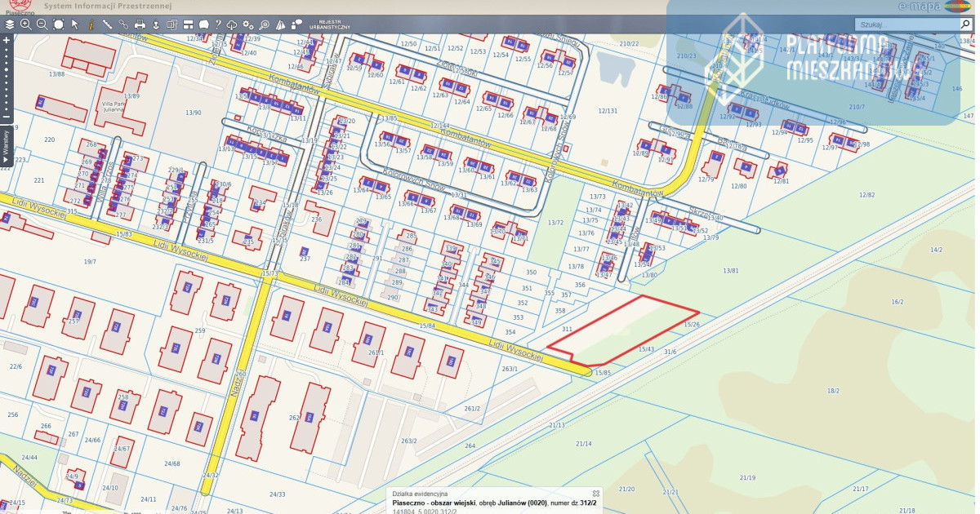Click the full extent zoom icon

[x=59, y=24]
